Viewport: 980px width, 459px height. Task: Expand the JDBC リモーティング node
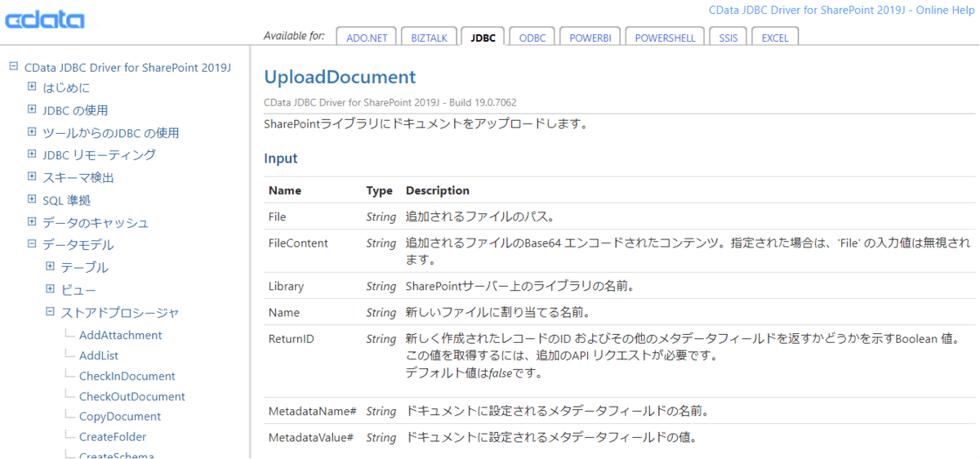(32, 154)
